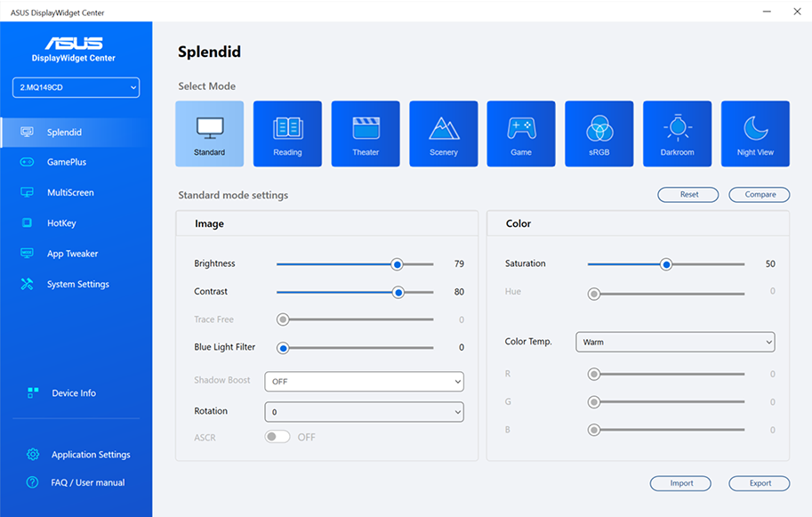Expand the Color Temp. dropdown
Viewport: 812px width, 517px height.
coord(675,342)
